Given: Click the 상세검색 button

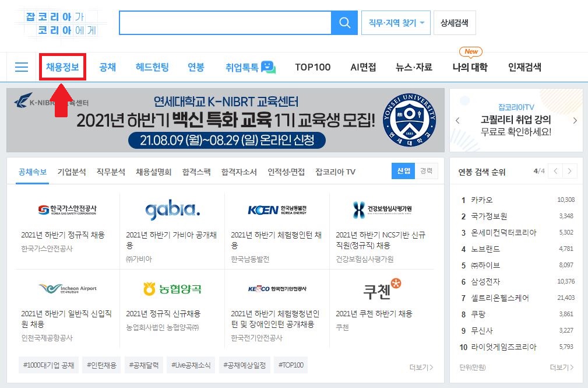Looking at the screenshot, I should [455, 23].
